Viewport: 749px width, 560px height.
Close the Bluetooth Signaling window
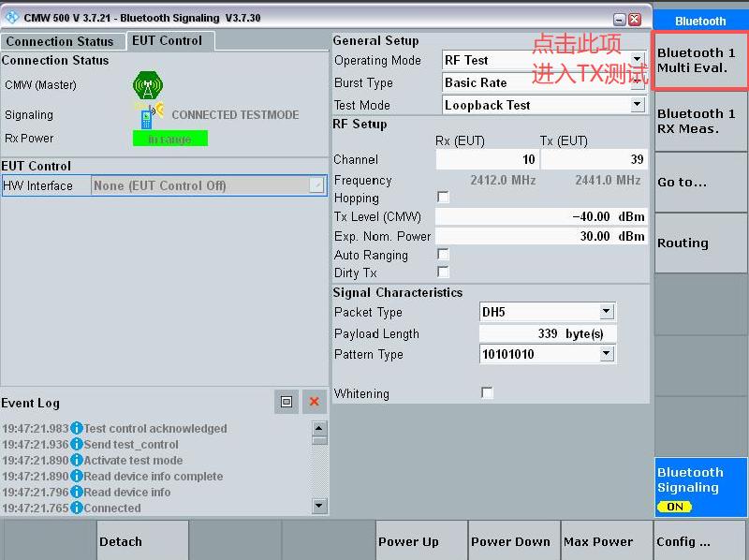tap(635, 20)
